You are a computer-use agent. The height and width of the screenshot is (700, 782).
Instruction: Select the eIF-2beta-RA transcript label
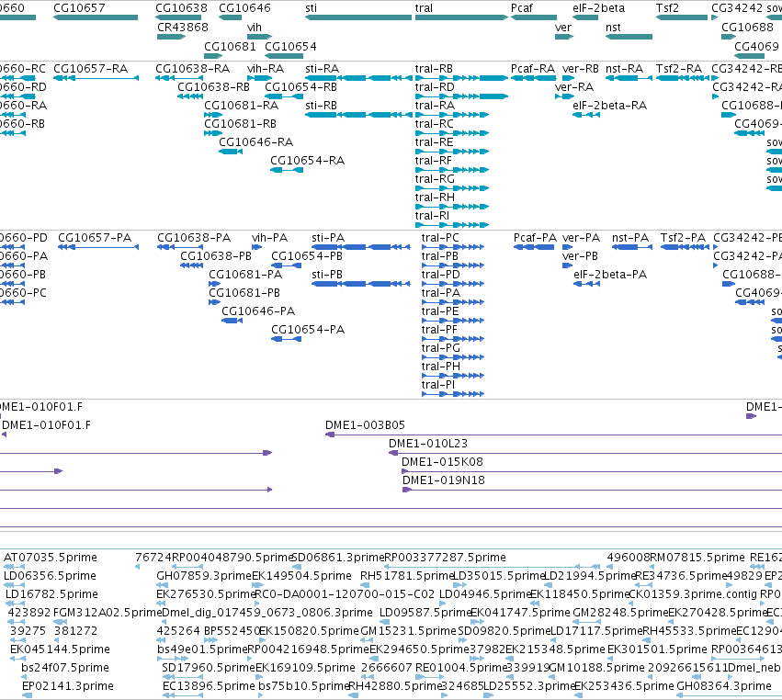coord(609,106)
